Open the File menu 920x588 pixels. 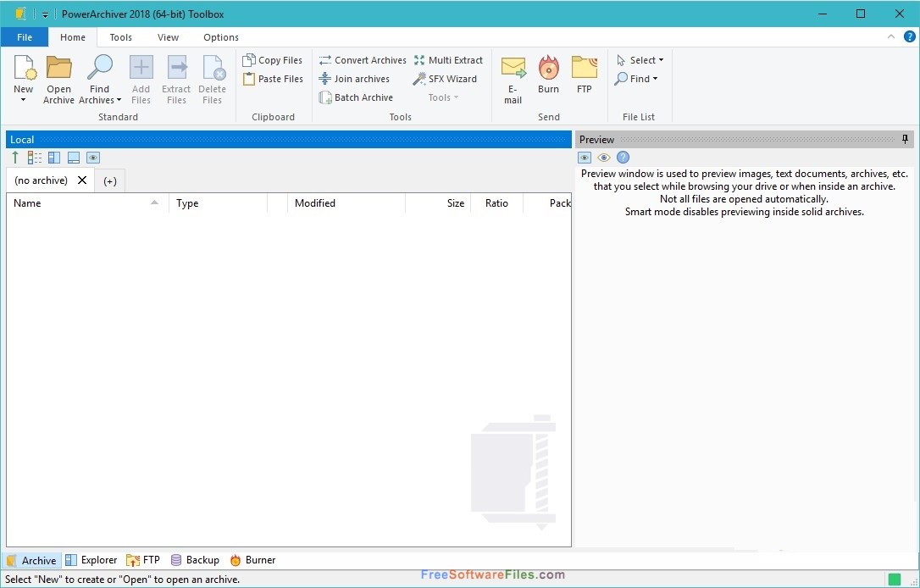coord(25,37)
